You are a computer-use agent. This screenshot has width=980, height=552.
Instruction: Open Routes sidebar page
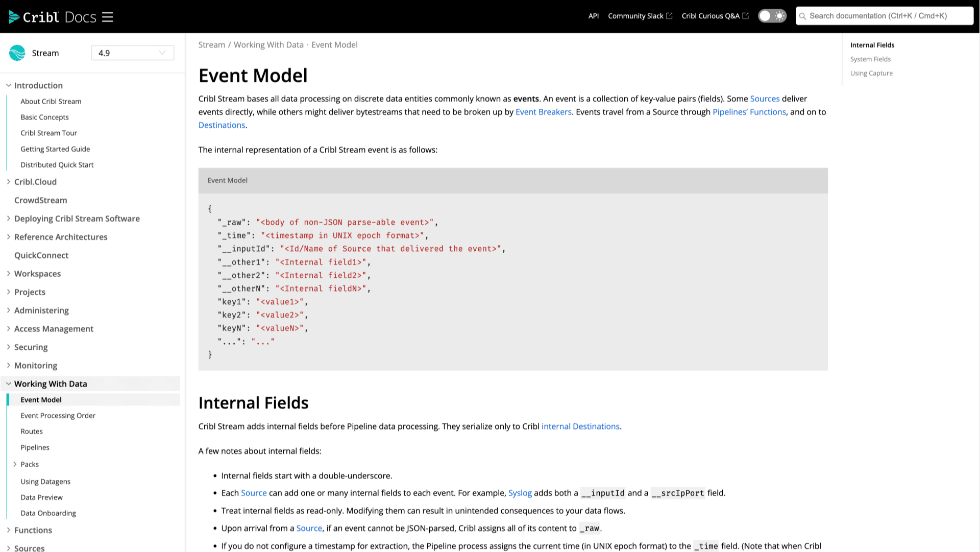pos(32,431)
